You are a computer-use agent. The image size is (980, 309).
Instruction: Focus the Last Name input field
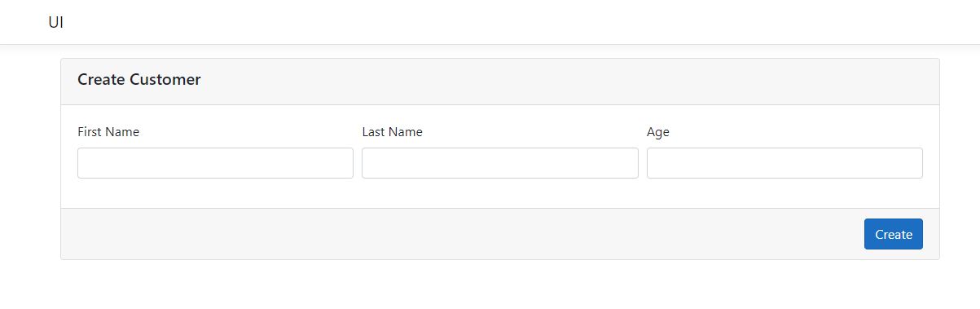point(500,163)
